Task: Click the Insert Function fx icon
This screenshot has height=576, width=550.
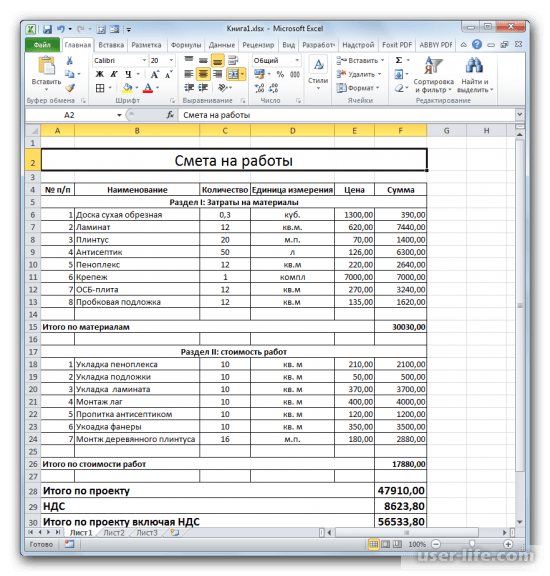Action: tap(170, 115)
